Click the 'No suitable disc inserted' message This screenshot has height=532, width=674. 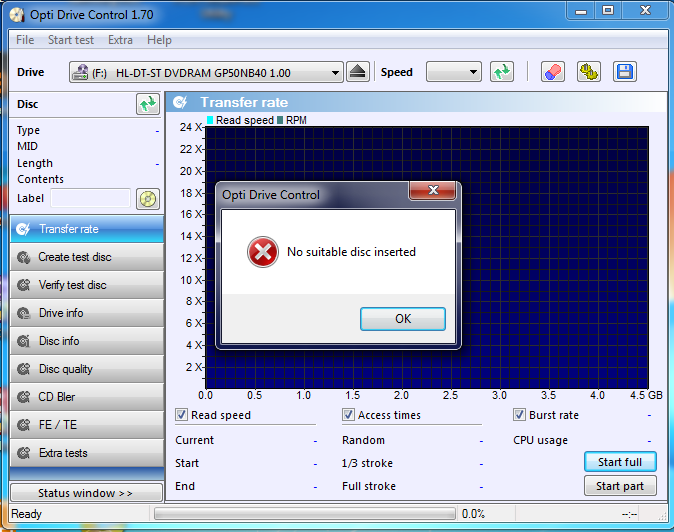(x=351, y=252)
